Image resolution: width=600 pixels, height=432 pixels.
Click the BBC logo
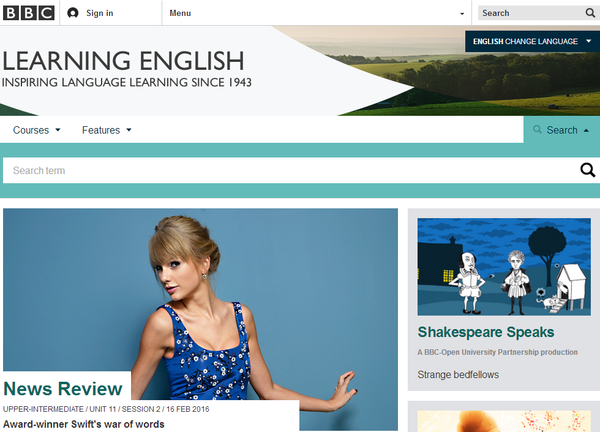29,13
